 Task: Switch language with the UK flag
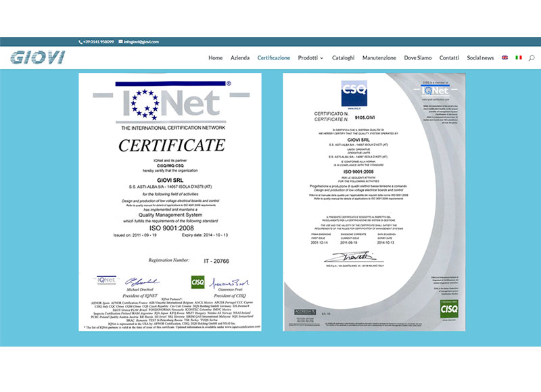(504, 57)
